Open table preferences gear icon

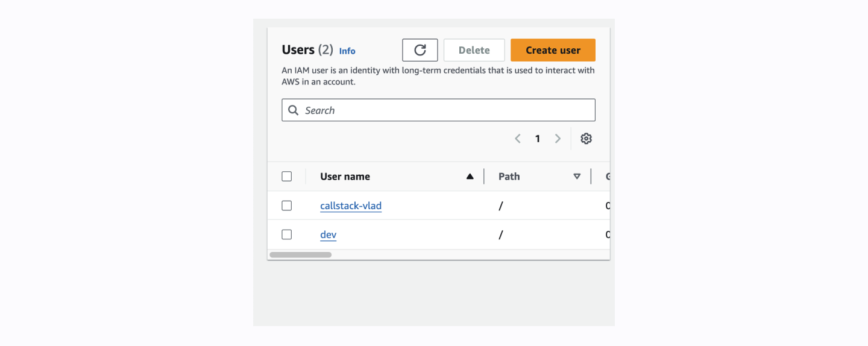coord(586,139)
